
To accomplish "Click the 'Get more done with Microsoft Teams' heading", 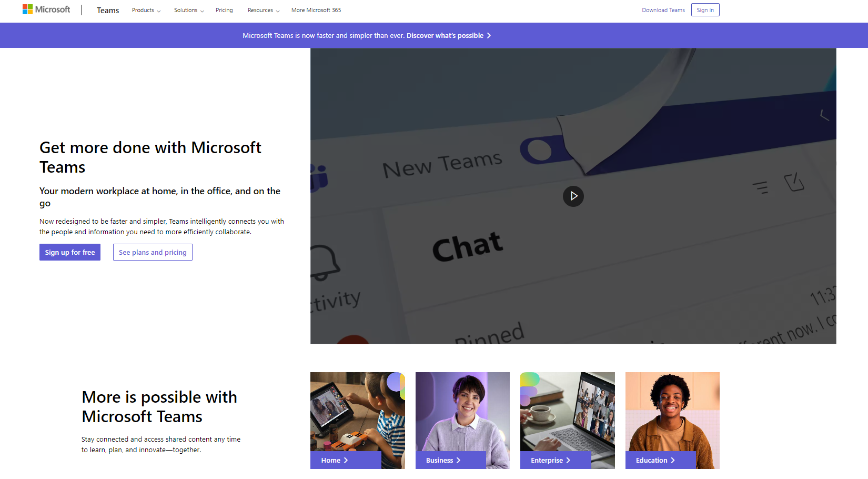I will tap(150, 157).
